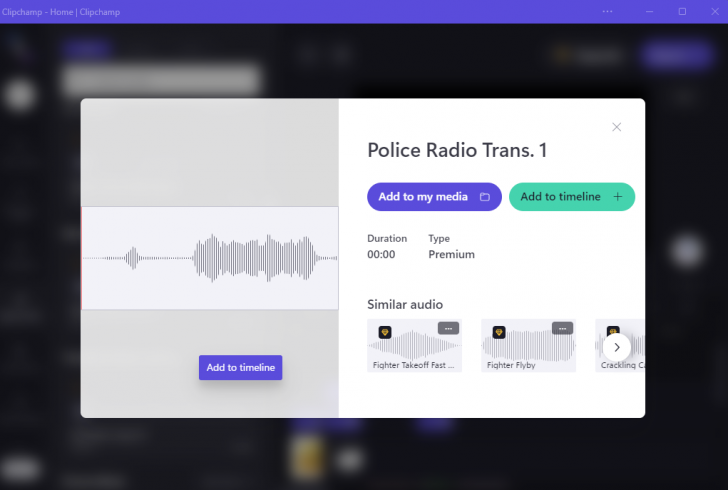Open more options on the Fighter Flyby card
Viewport: 728px width, 490px height.
point(562,328)
